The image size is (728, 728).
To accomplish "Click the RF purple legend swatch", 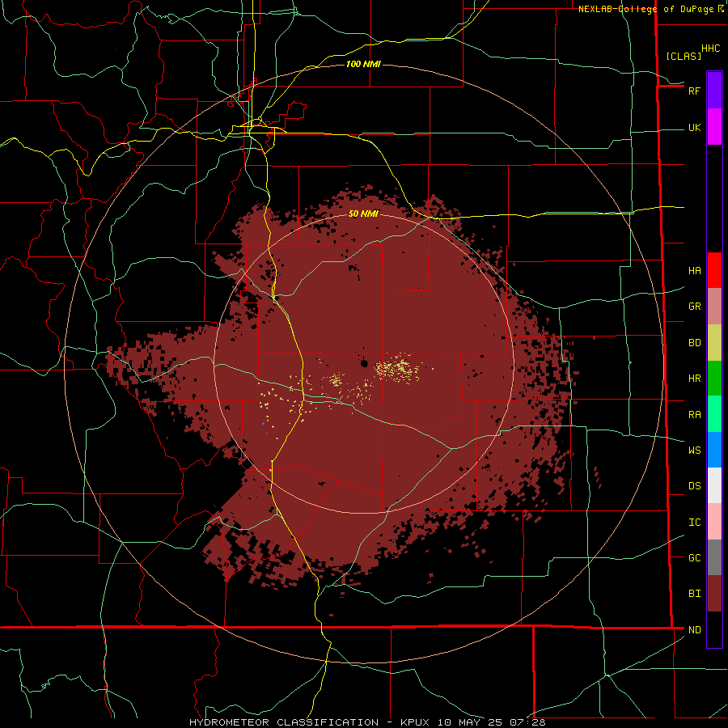I will [714, 91].
